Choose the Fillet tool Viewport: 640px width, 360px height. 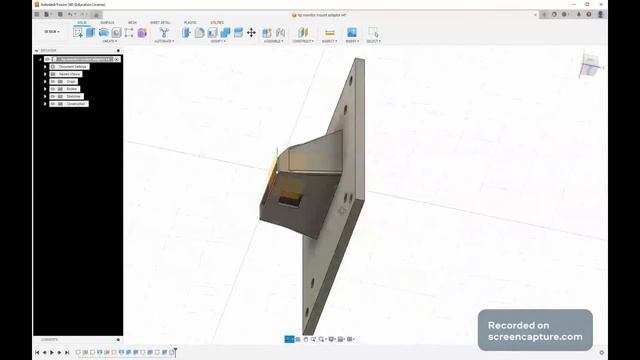(x=199, y=32)
